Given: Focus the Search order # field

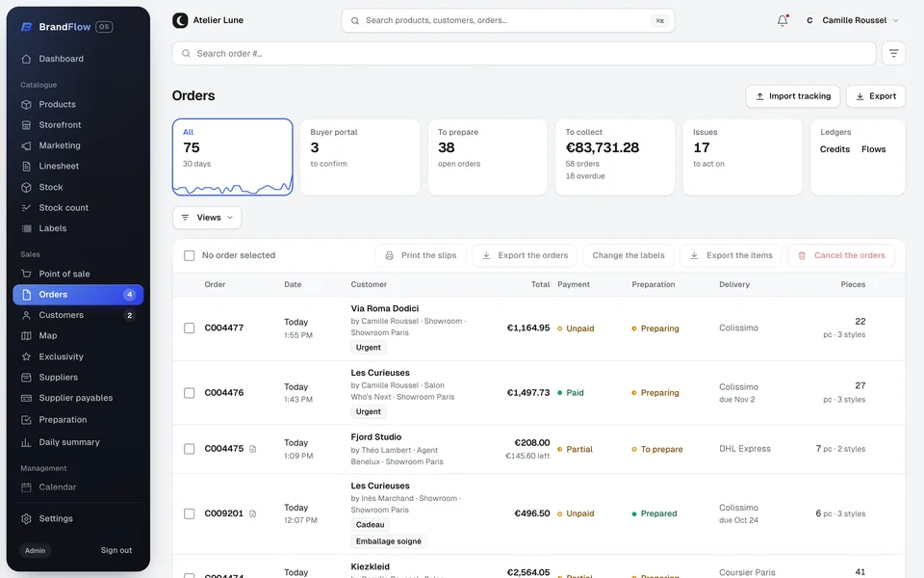Looking at the screenshot, I should (x=524, y=54).
